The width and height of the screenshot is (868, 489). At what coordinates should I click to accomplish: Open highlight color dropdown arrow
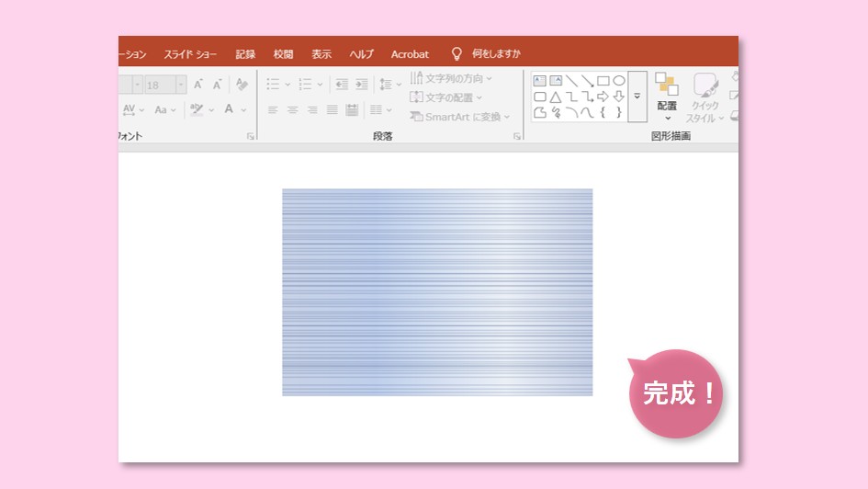tap(211, 110)
